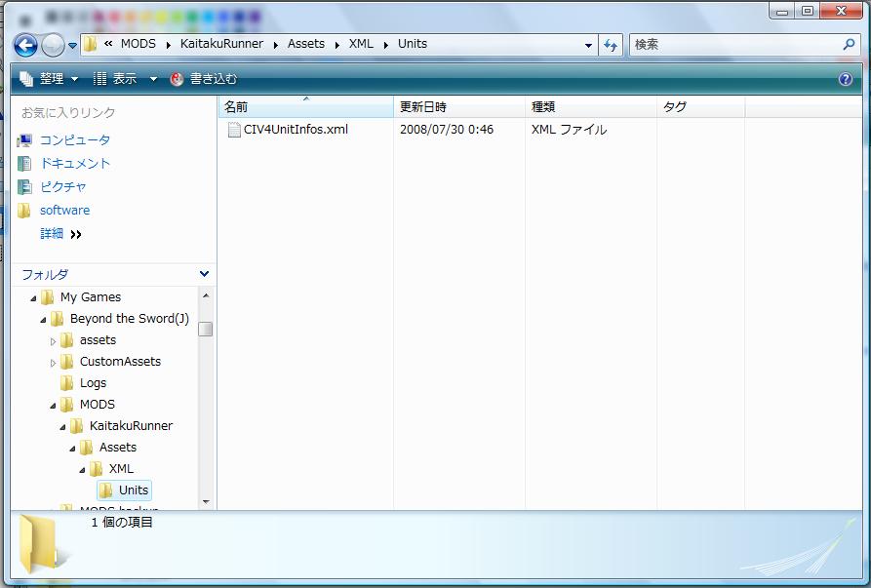Image resolution: width=871 pixels, height=588 pixels.
Task: Select the CIV4UnitInfos.xml file icon
Action: tap(234, 130)
